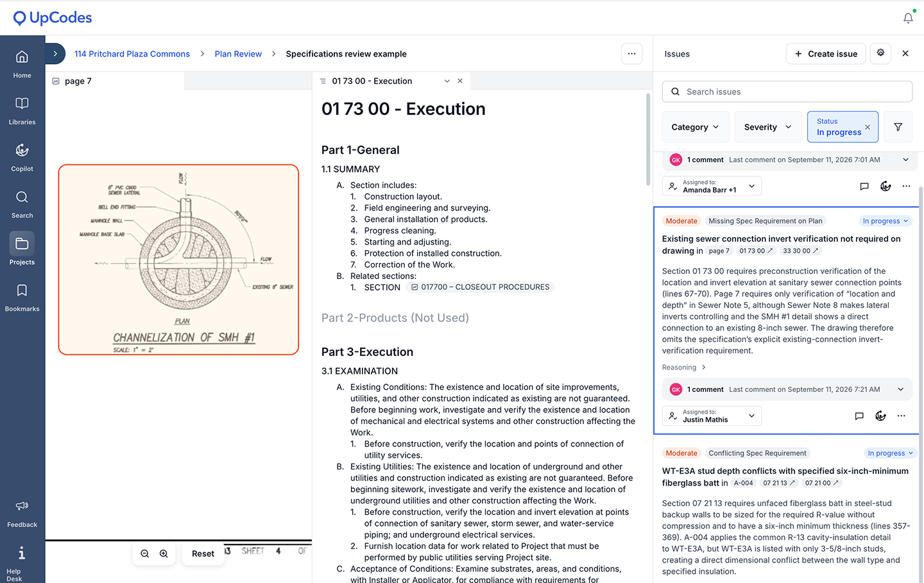Change assignee Justin Mathis dropdown

[x=712, y=416]
